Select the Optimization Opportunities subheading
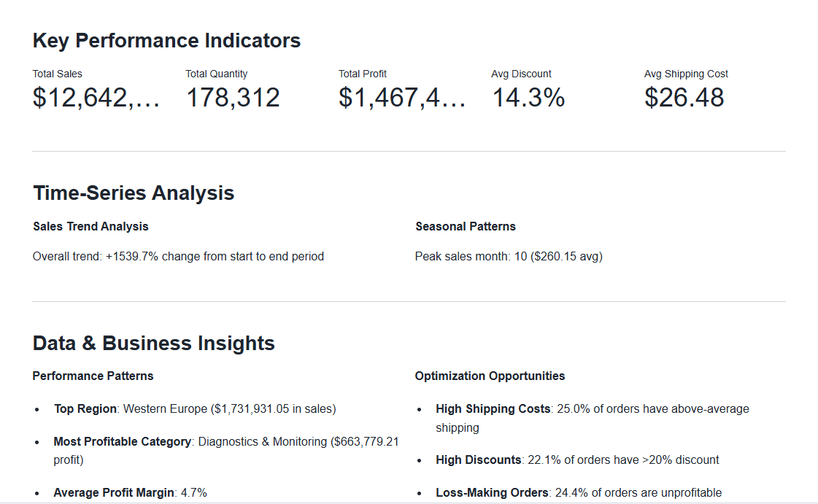The height and width of the screenshot is (504, 818). click(490, 376)
